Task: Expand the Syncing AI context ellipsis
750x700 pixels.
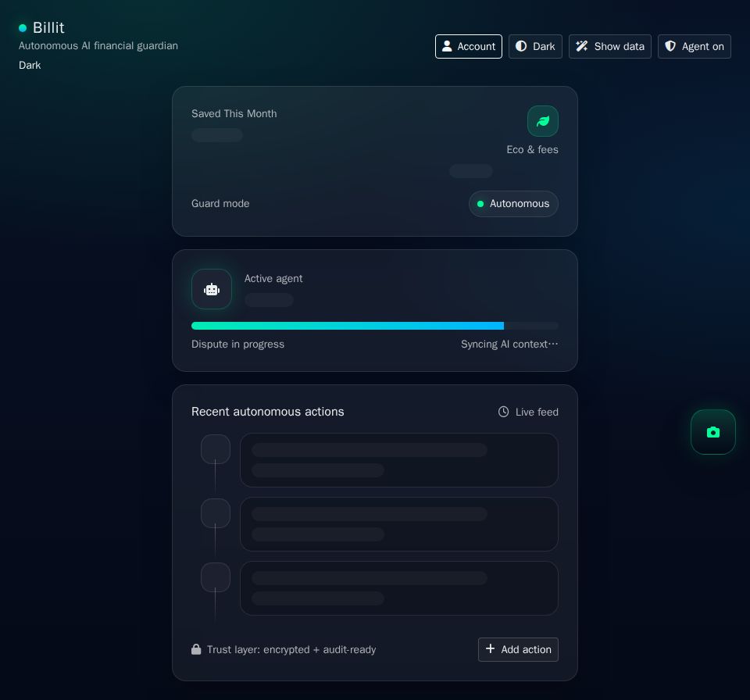Action: click(x=554, y=344)
